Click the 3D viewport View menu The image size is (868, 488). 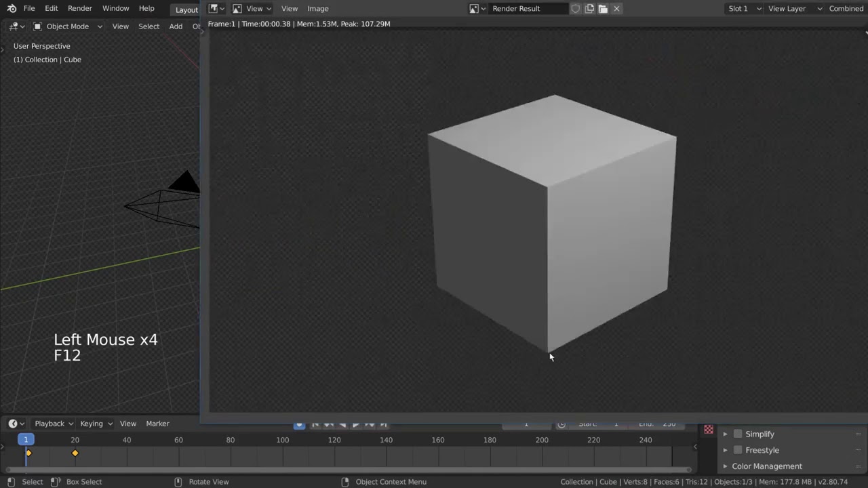(120, 26)
